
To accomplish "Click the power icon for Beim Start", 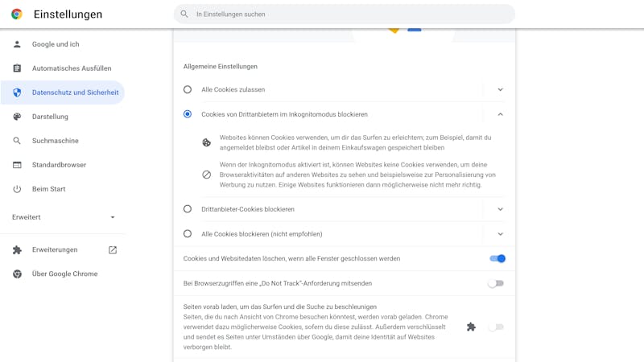I will pos(17,189).
